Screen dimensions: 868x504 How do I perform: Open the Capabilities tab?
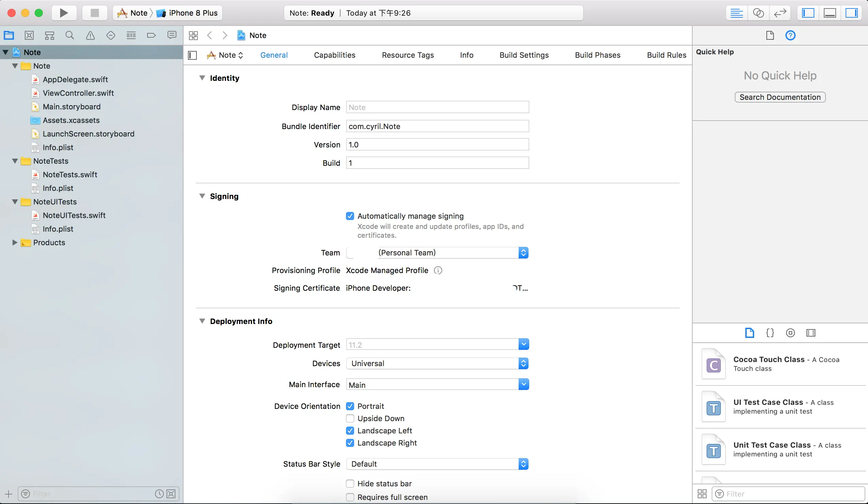click(334, 55)
